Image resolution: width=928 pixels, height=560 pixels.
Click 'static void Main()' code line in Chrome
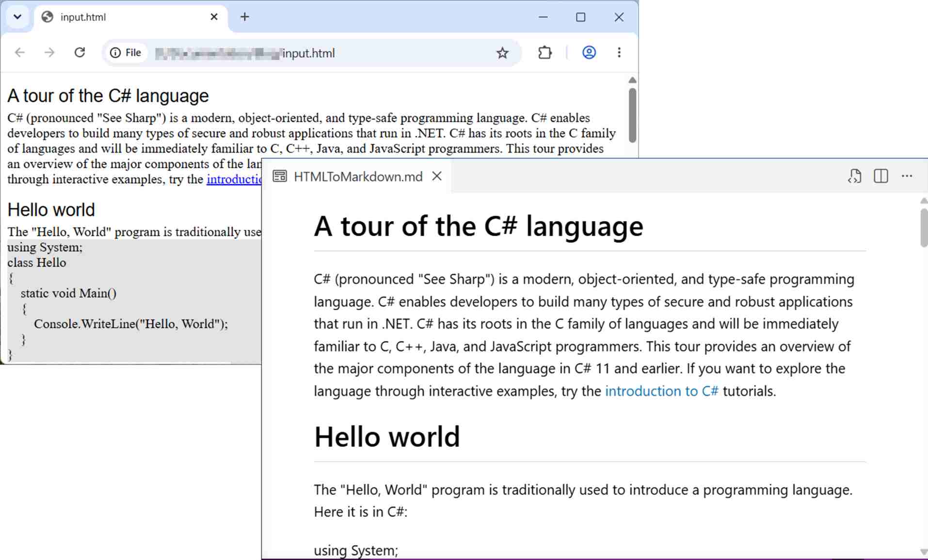(x=68, y=293)
